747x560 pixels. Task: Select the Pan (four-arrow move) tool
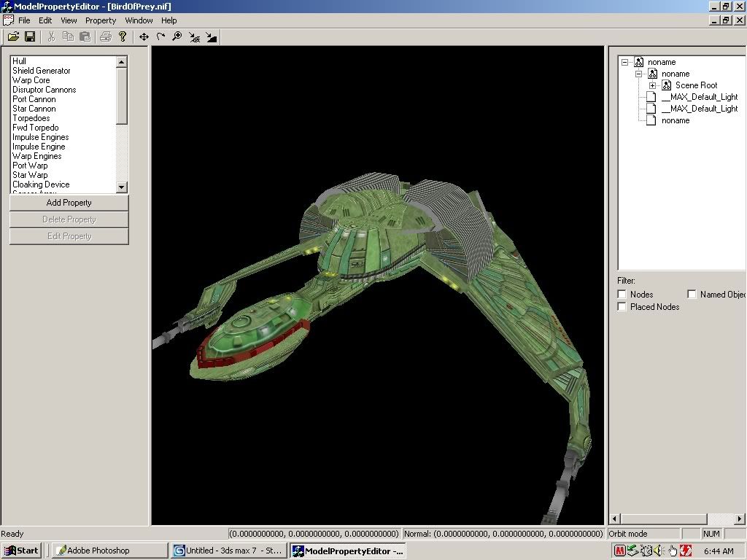pos(144,36)
